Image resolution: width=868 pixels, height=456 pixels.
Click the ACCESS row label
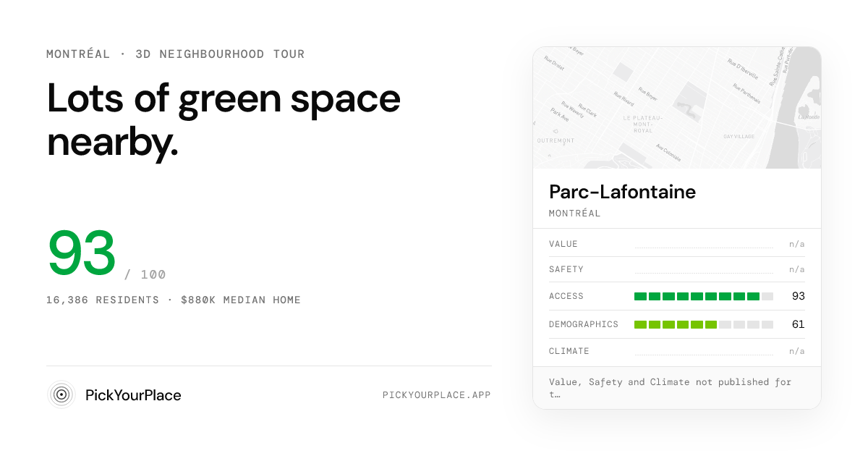click(566, 296)
